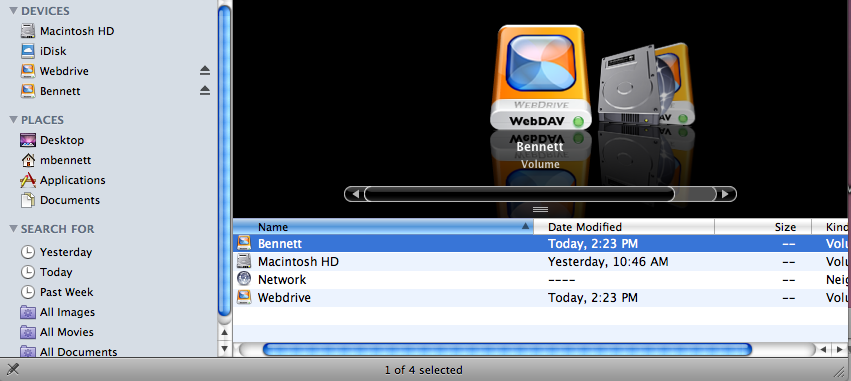Click the sidebar scroll up arrow
Screen dimensions: 851x381
225,332
